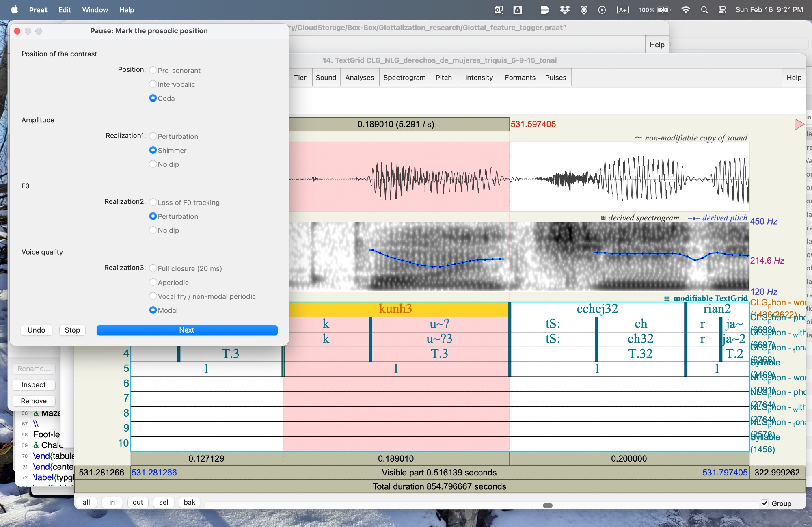
Task: Open the Wi-Fi status icon
Action: click(x=685, y=10)
